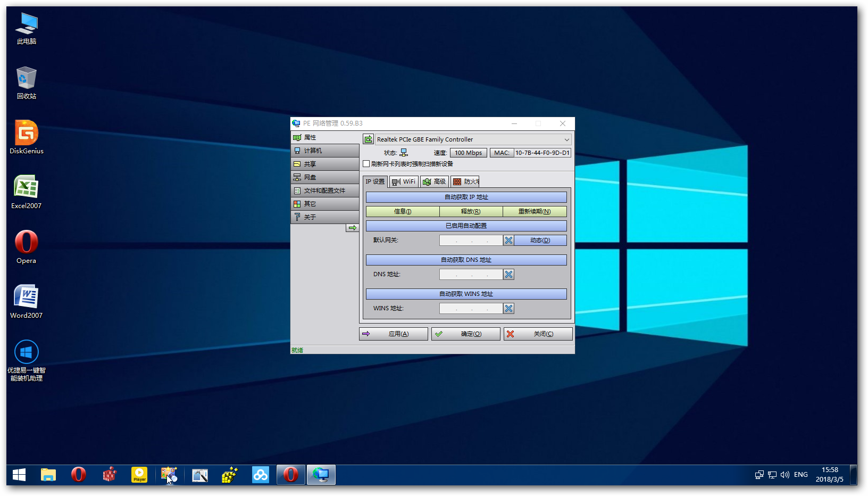The width and height of the screenshot is (868, 496).
Task: Click the MAC address field 10-7B-44-F0-9D-D1
Action: (x=542, y=153)
